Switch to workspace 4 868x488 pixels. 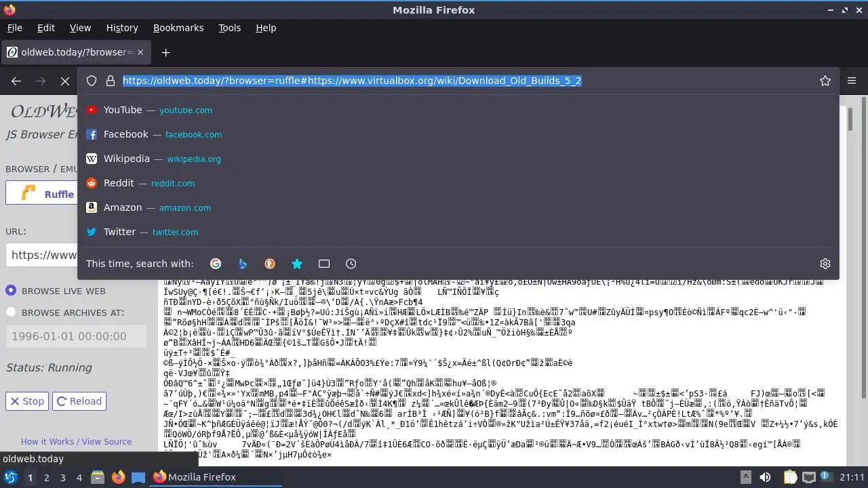click(79, 477)
